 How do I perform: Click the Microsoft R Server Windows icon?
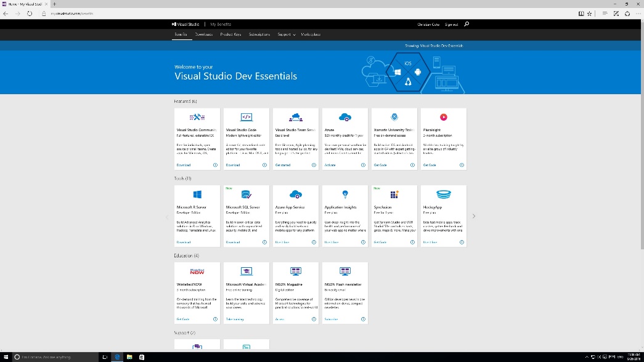197,195
